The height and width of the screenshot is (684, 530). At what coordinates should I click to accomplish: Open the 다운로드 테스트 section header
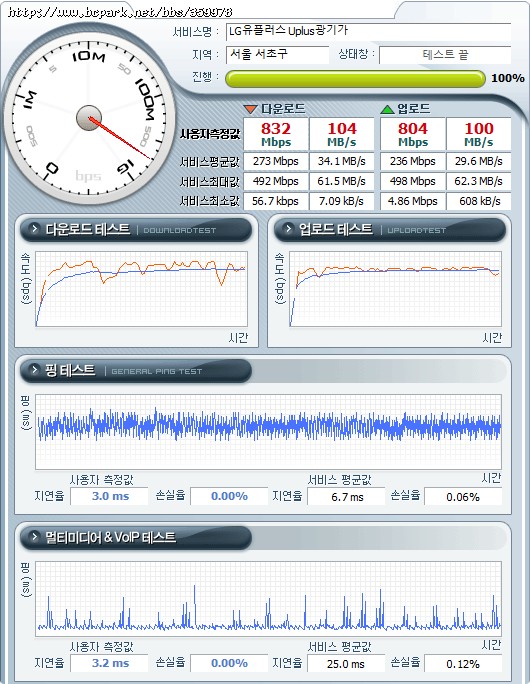click(x=136, y=229)
